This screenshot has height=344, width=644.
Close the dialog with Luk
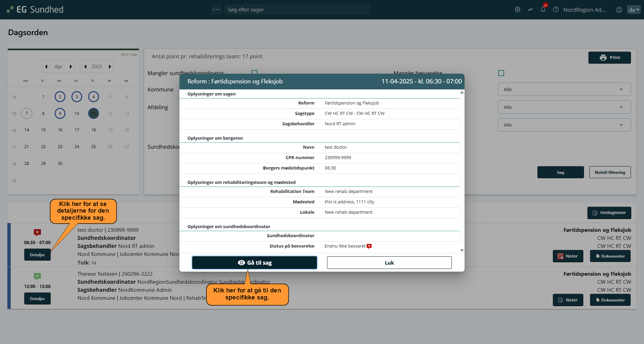coord(389,263)
